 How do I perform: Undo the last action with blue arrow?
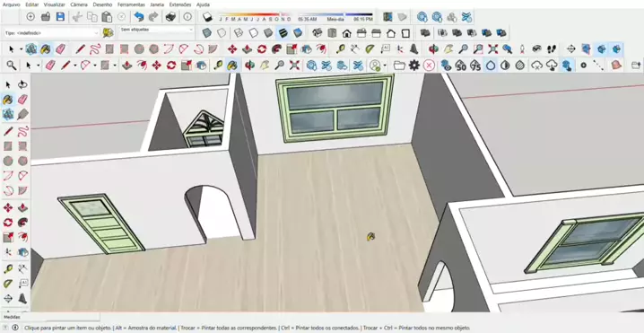coord(139,16)
